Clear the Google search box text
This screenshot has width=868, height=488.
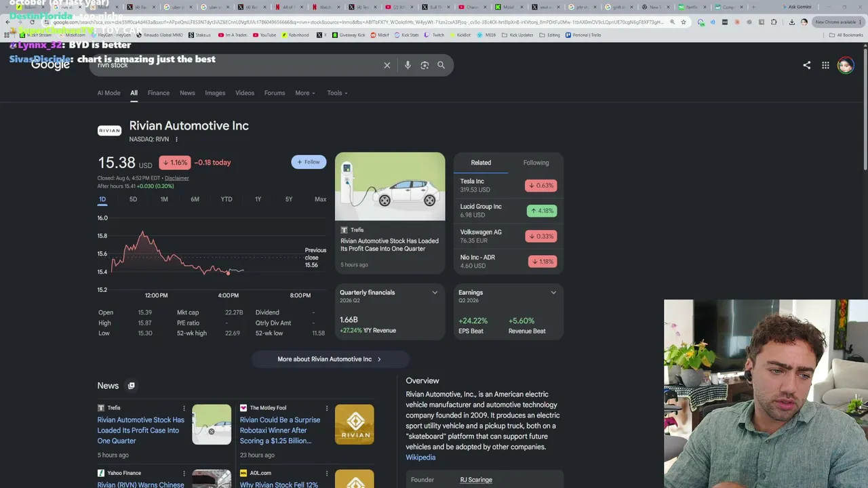pos(387,65)
